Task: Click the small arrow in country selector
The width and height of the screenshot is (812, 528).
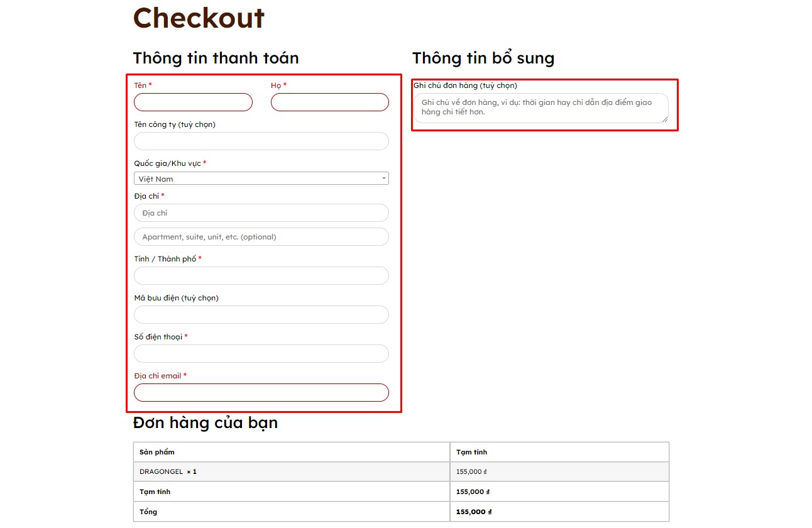Action: pos(383,179)
